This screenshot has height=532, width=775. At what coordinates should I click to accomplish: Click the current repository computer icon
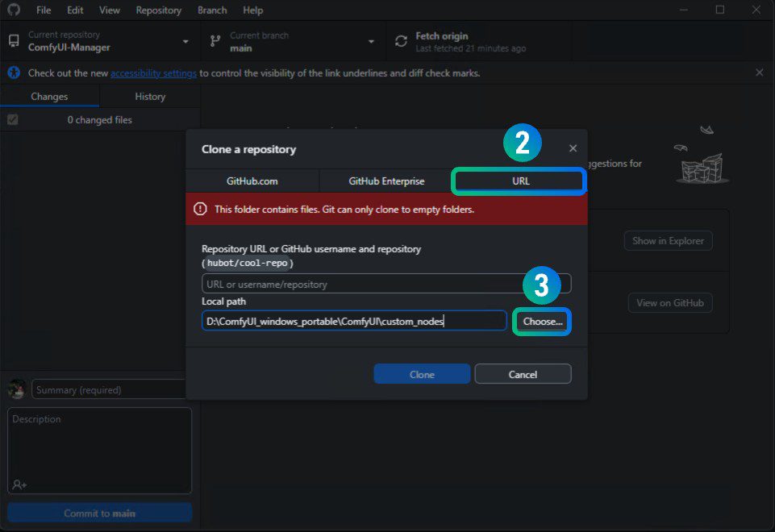tap(14, 41)
